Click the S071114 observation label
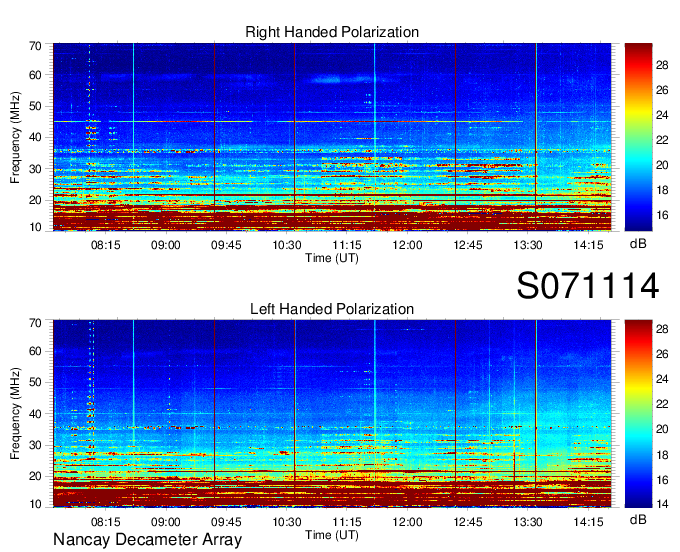Viewport: 680px width, 552px height. 588,286
